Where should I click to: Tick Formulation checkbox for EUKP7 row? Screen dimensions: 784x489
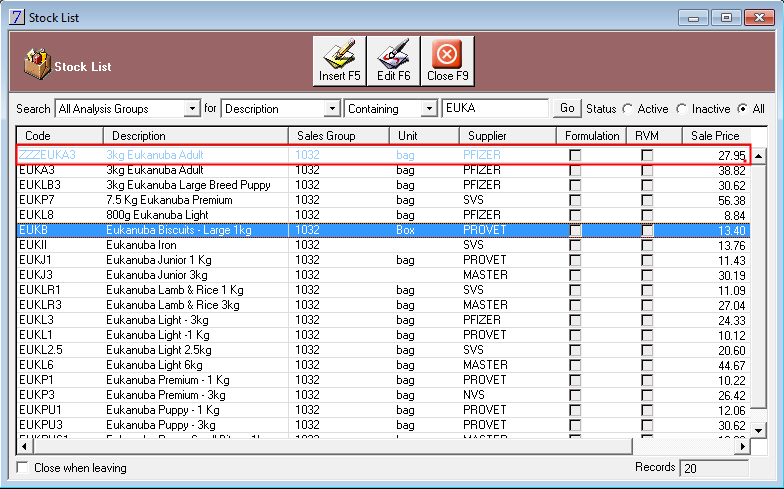[x=575, y=200]
